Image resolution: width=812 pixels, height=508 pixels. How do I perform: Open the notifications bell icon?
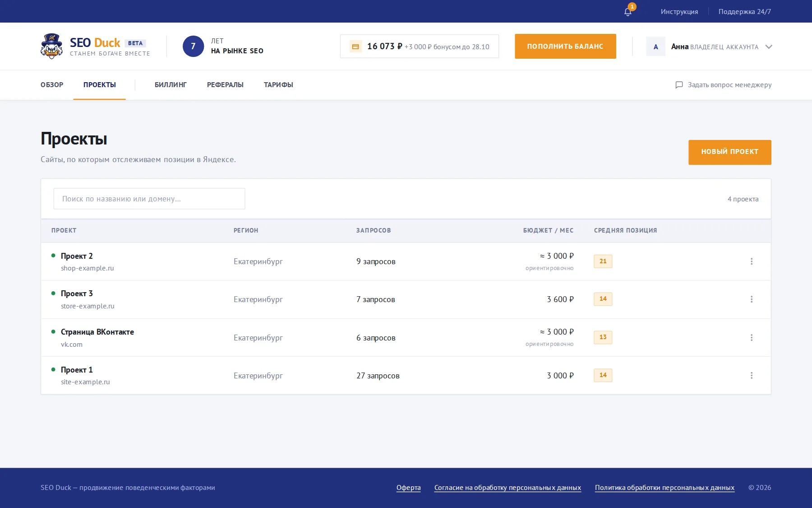pos(627,12)
